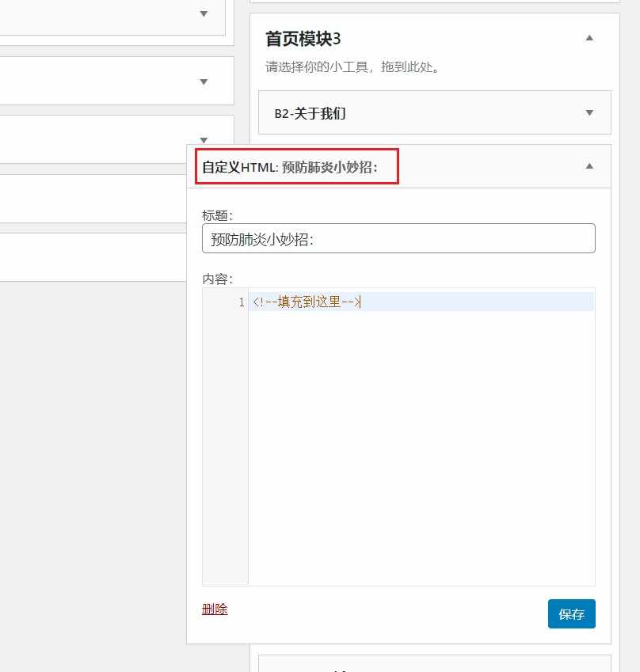Image resolution: width=640 pixels, height=672 pixels.
Task: Click the 自定义HTML: 预防肺炎小妙招 title bar
Action: point(296,166)
